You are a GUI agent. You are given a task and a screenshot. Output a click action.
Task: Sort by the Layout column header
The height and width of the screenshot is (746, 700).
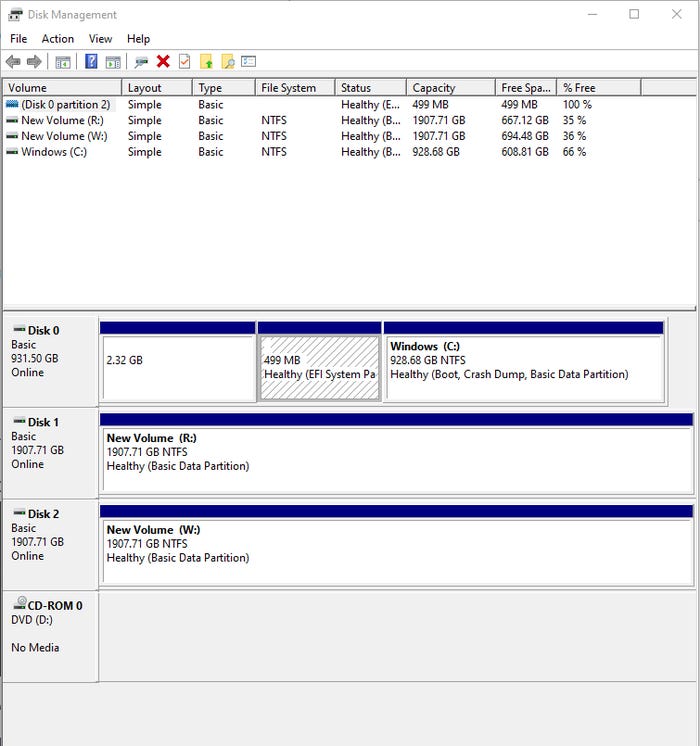pos(157,88)
